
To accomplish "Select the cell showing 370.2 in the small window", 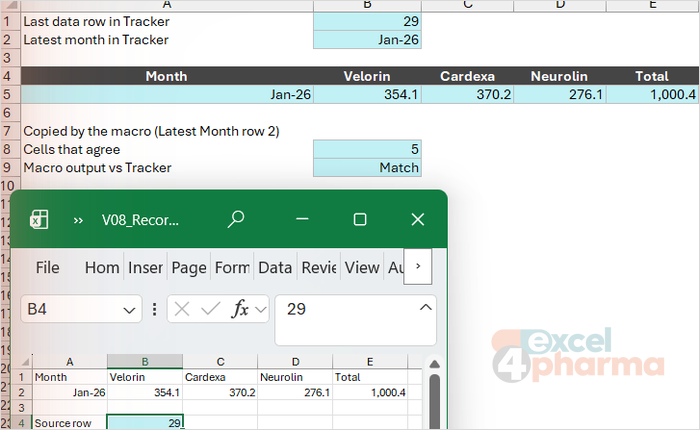I will coord(220,392).
